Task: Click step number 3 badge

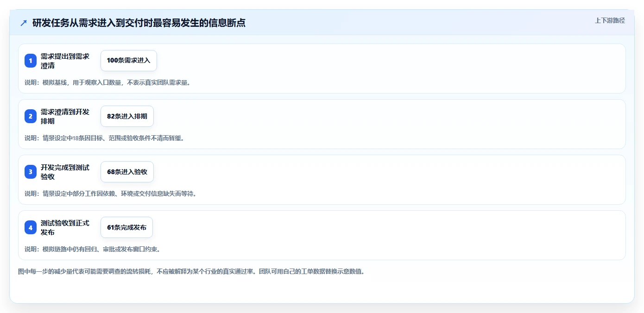Action: (x=31, y=172)
